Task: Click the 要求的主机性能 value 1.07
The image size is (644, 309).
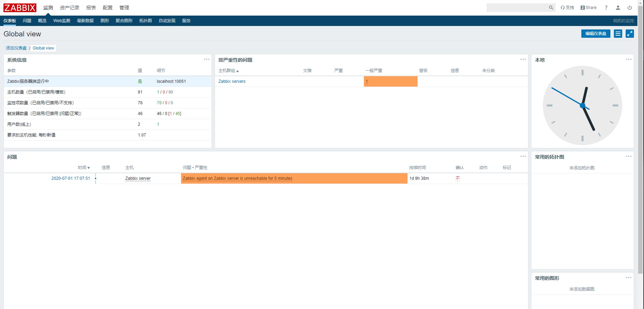Action: coord(142,135)
